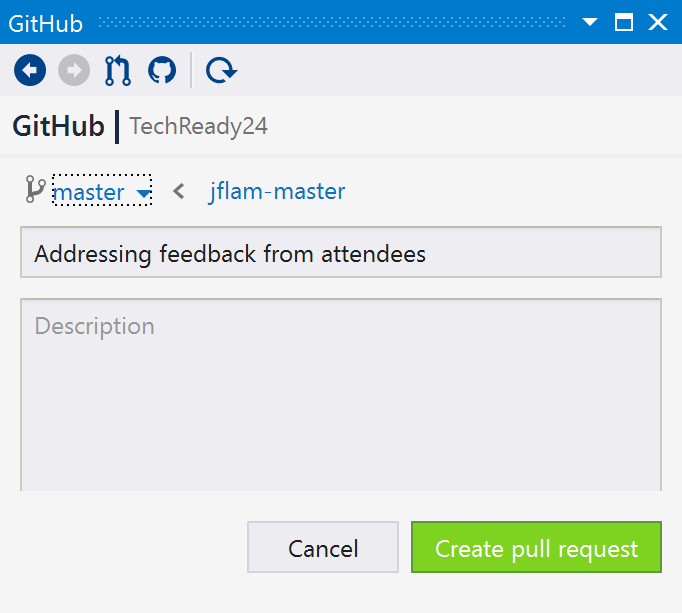Open the window position dropdown arrow
682x613 pixels.
(590, 22)
